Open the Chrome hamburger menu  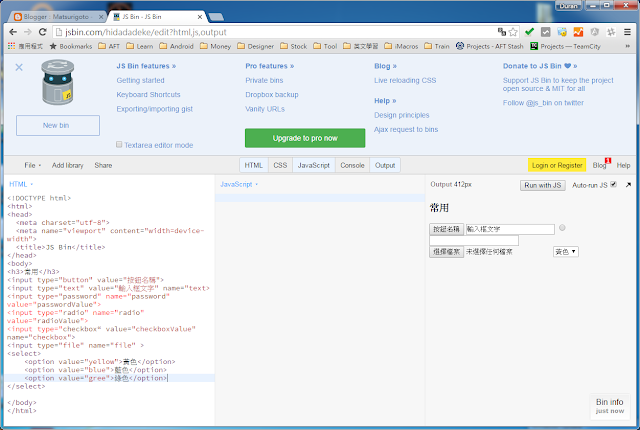[627, 32]
